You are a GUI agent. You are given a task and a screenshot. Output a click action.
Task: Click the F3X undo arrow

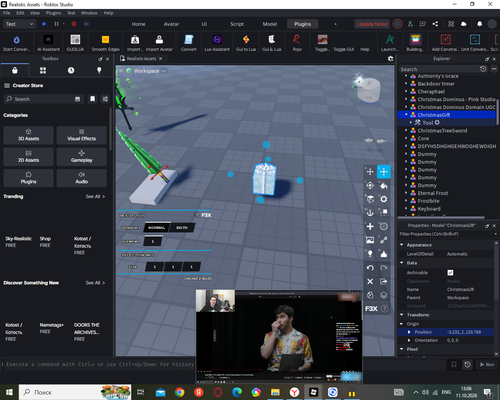(x=370, y=268)
